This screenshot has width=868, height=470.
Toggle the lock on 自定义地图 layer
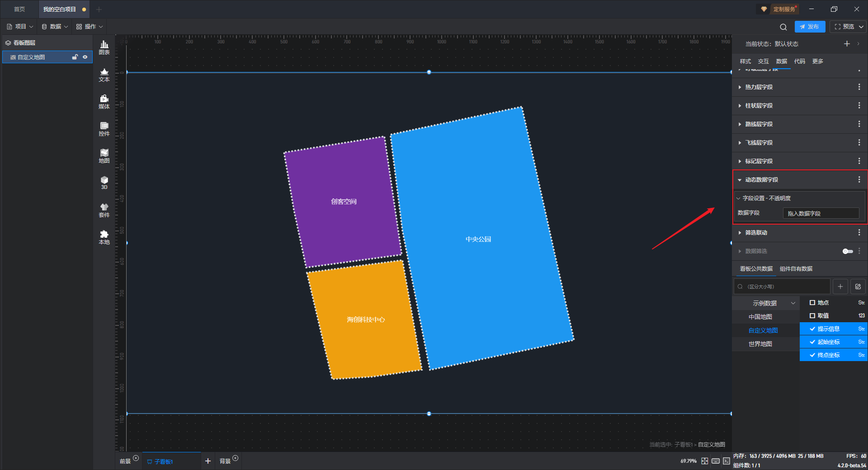tap(75, 57)
